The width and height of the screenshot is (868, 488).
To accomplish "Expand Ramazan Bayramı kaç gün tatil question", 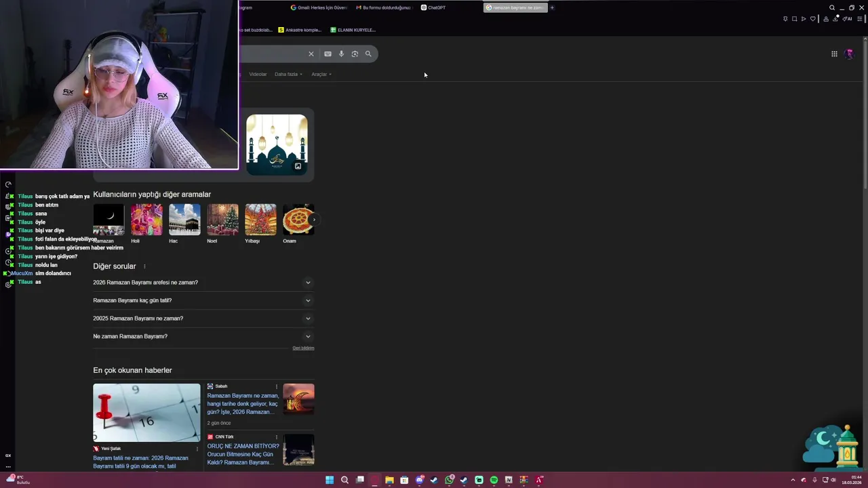I will point(203,300).
